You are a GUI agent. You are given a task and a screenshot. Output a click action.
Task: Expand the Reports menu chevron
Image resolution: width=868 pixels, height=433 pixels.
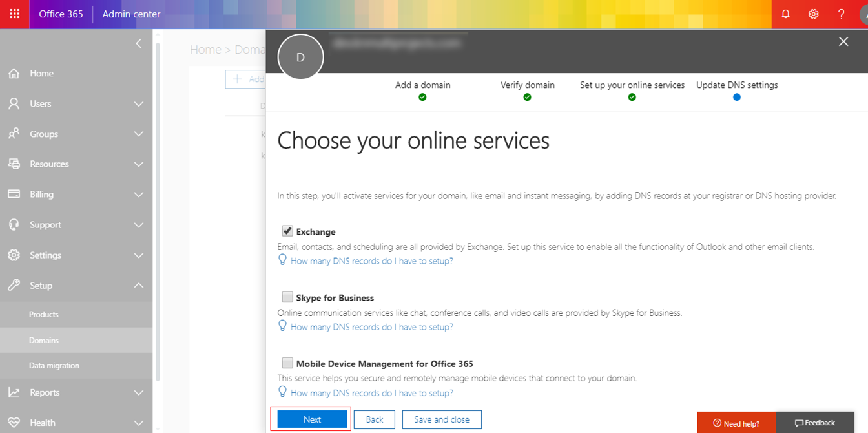(x=138, y=392)
